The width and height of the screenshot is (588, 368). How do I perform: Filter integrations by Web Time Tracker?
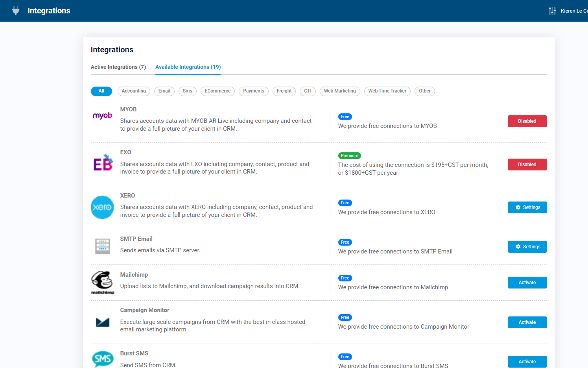(387, 91)
